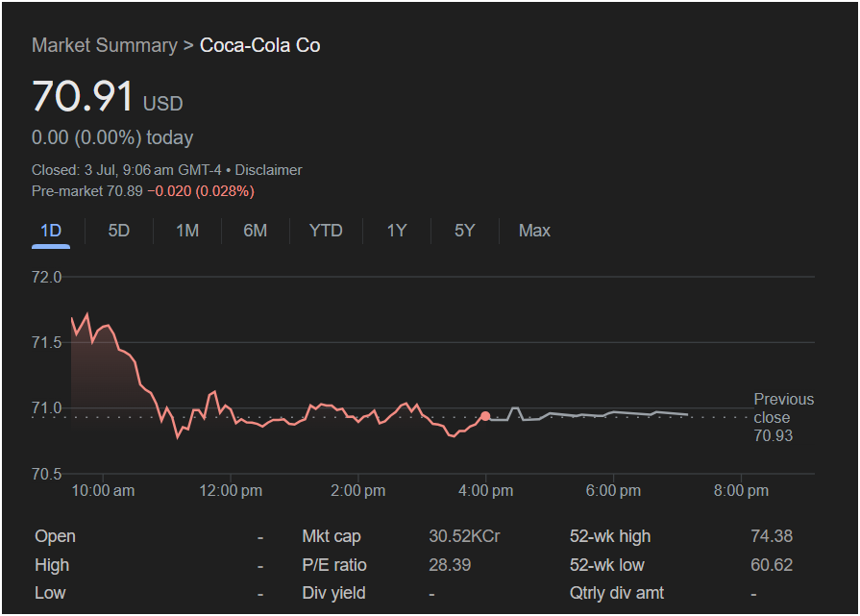Click the Closed: 3 Jul, 9:06 am timestamp
Viewport: 860px width, 616px height.
point(126,170)
